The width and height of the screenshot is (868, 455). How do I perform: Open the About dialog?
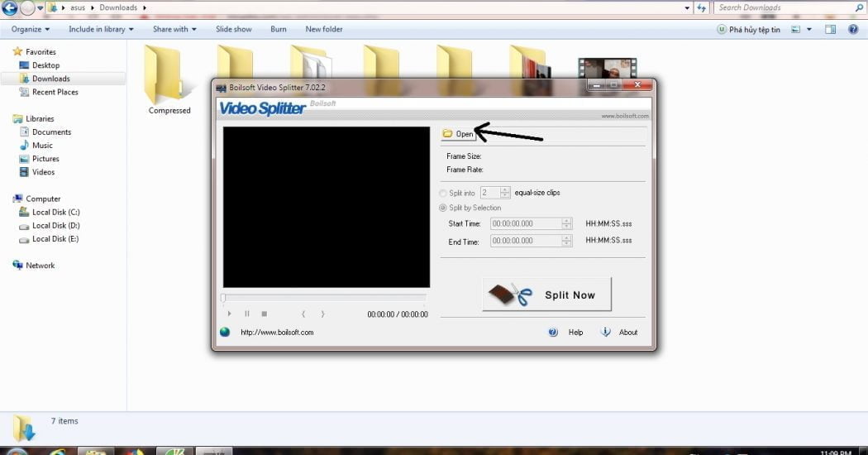(627, 332)
